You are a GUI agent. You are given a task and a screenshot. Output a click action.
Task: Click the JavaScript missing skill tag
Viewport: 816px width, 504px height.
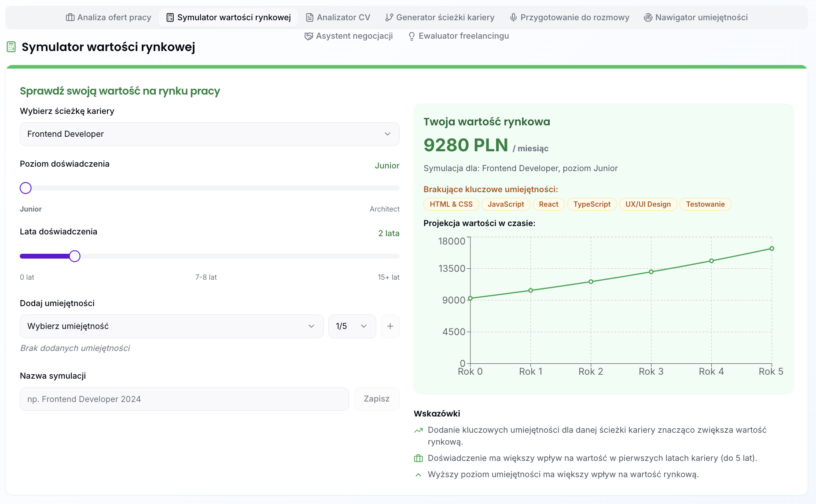pyautogui.click(x=506, y=204)
